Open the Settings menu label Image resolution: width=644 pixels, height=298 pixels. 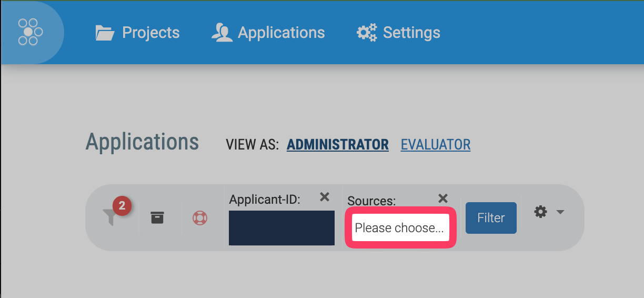point(411,33)
